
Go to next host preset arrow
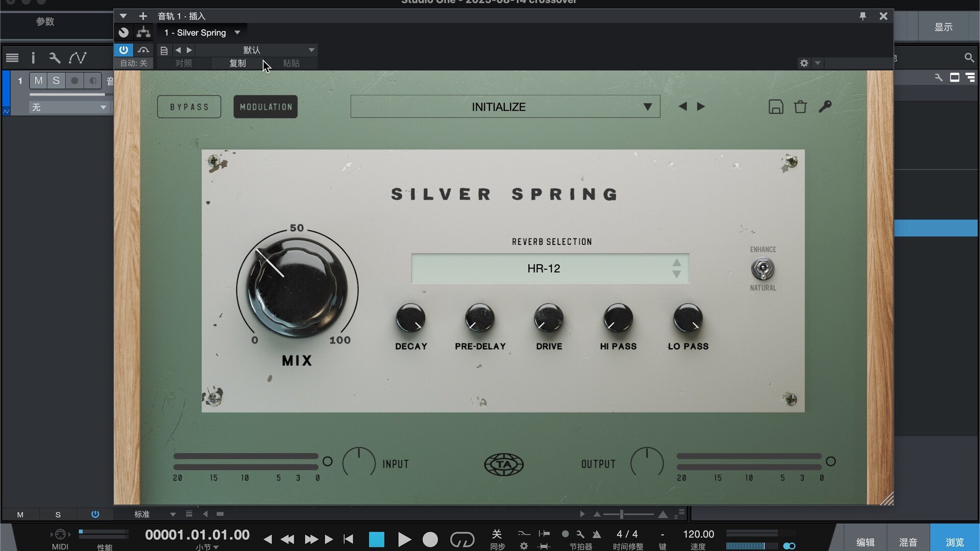[x=189, y=50]
